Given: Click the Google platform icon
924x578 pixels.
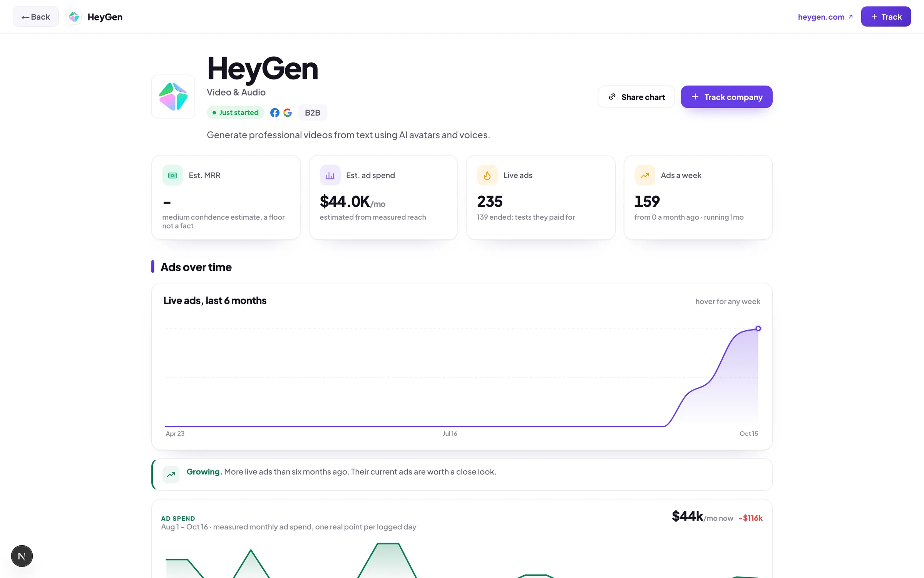Looking at the screenshot, I should pyautogui.click(x=288, y=113).
